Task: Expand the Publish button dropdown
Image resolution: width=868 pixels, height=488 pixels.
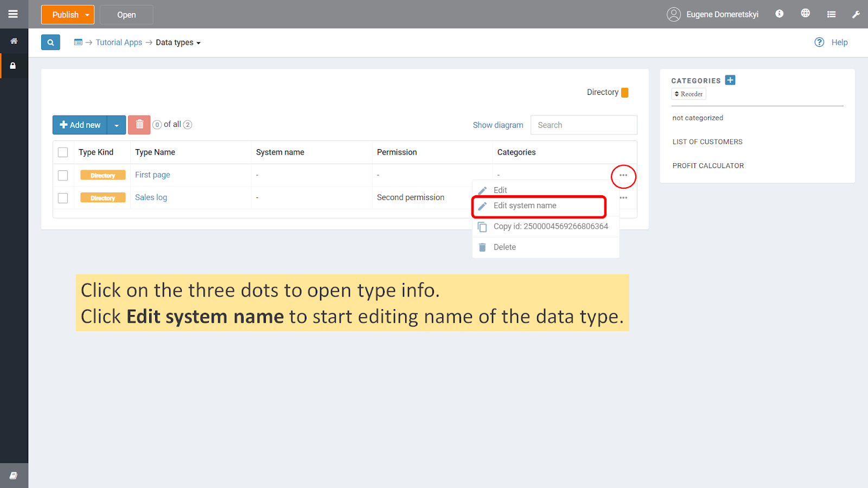Action: point(87,15)
